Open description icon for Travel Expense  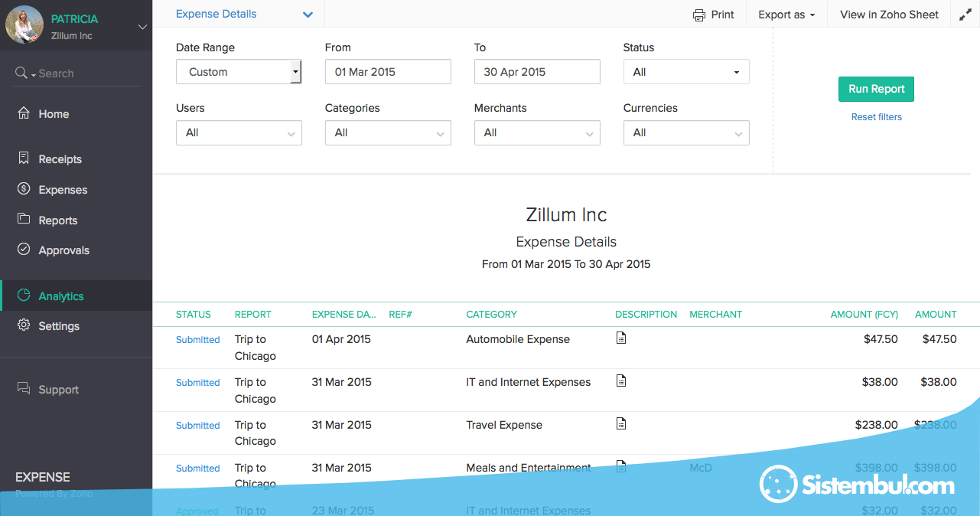coord(621,423)
